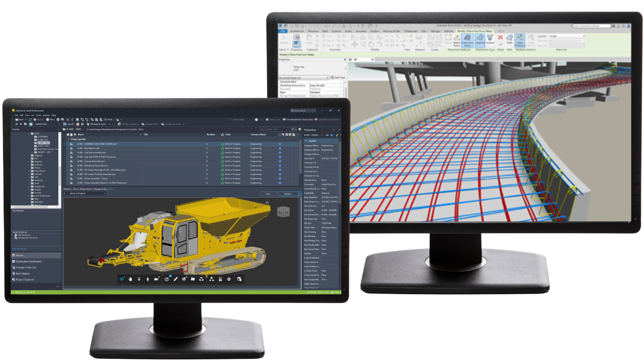This screenshot has width=644, height=362.
Task: Select the first-person walk tool in viewer
Action: click(x=147, y=279)
